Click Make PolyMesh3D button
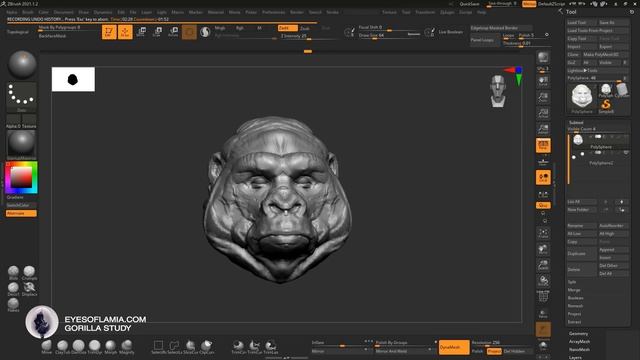Image resolution: width=640 pixels, height=360 pixels. tap(606, 54)
